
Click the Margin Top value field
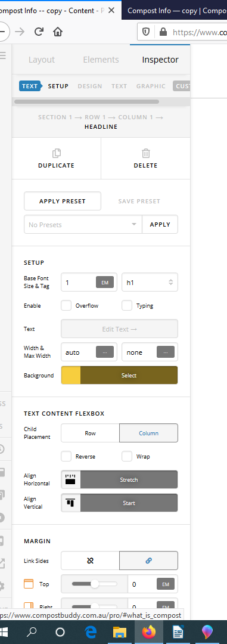[x=142, y=584]
